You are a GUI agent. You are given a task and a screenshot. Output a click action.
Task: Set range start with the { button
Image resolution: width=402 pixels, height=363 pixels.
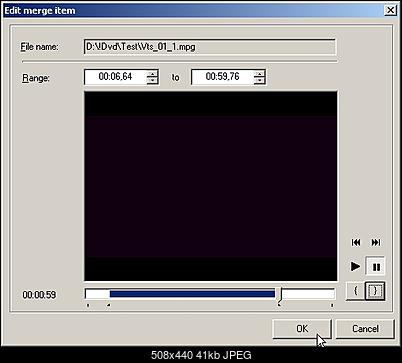(356, 291)
